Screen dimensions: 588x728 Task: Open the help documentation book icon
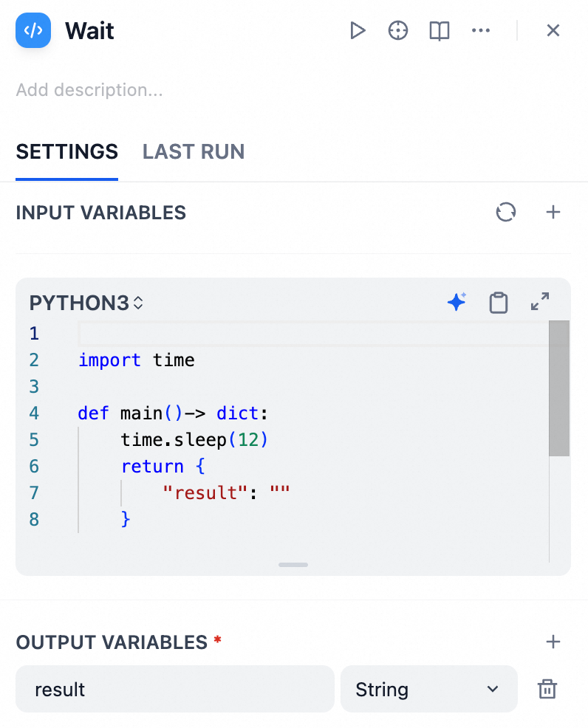pyautogui.click(x=439, y=31)
